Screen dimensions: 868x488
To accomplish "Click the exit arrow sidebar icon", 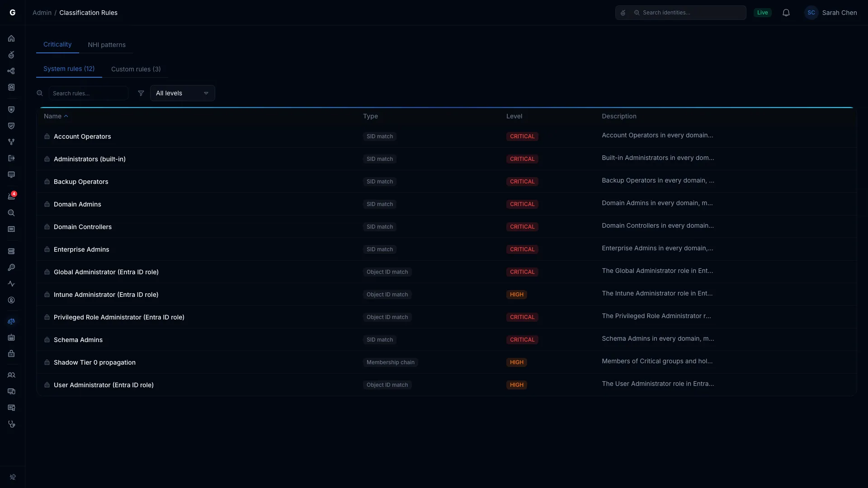I will [x=11, y=158].
